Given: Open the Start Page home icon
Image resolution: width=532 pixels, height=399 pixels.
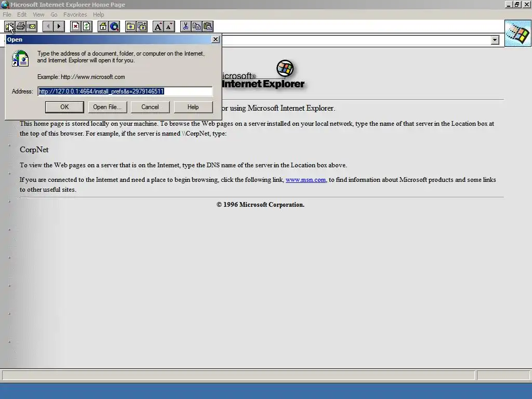Looking at the screenshot, I should point(103,26).
